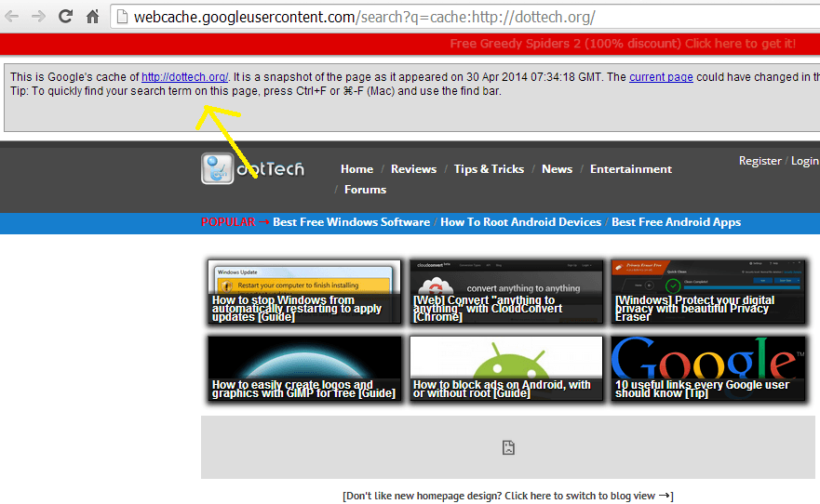820x504 pixels.
Task: Click the broken image placeholder icon
Action: [x=508, y=447]
